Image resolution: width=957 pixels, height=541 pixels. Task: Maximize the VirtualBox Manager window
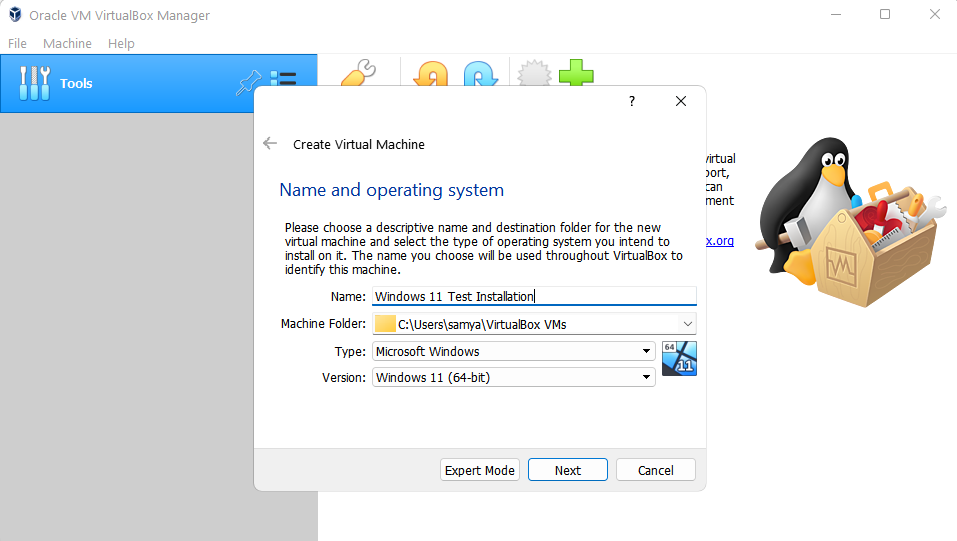pyautogui.click(x=885, y=14)
